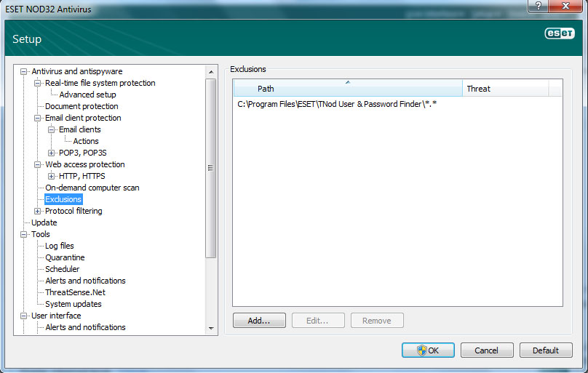The width and height of the screenshot is (588, 373).
Task: Sort exclusions by the Threat column
Action: (506, 89)
